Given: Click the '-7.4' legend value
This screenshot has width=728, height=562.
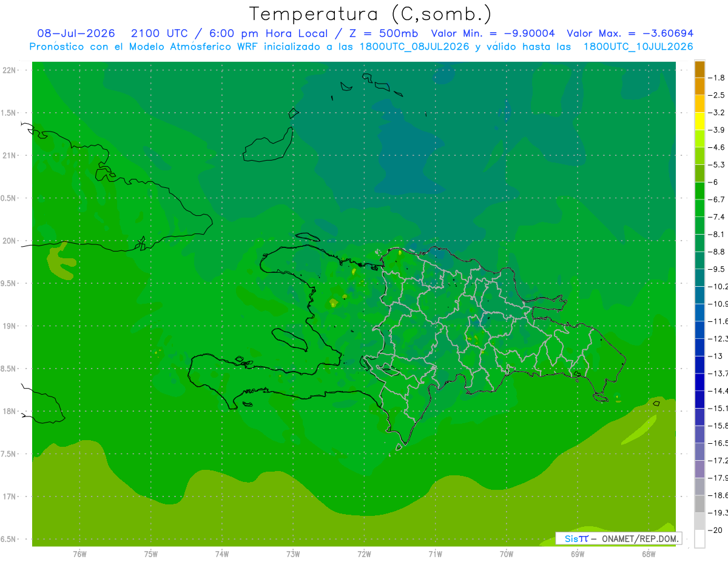Looking at the screenshot, I should [x=716, y=217].
